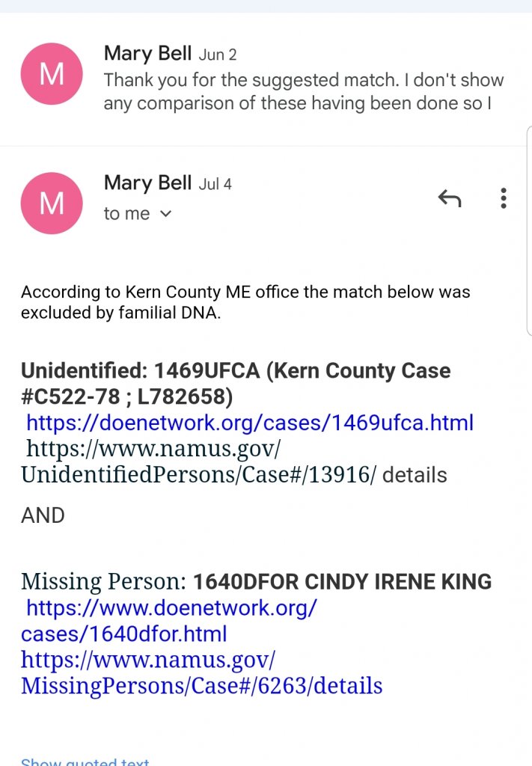Expand the "to me" recipient details chevron
Screen dimensions: 532x766
tap(166, 214)
